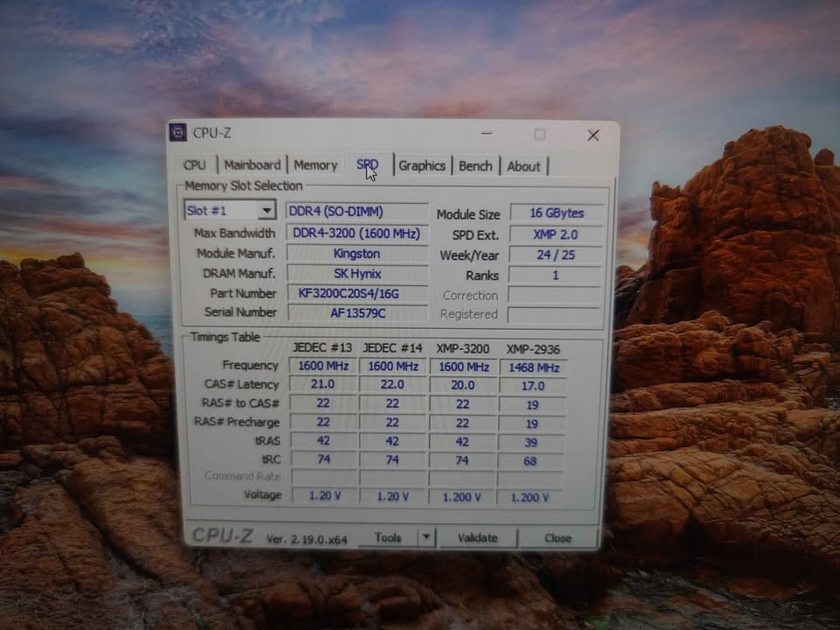Click the XMP-3200 column header
Screen dimensions: 840x630
click(463, 349)
